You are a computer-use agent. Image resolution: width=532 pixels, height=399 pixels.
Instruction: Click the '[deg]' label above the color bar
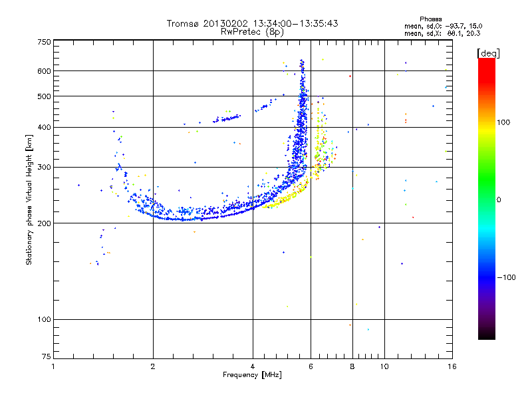489,53
